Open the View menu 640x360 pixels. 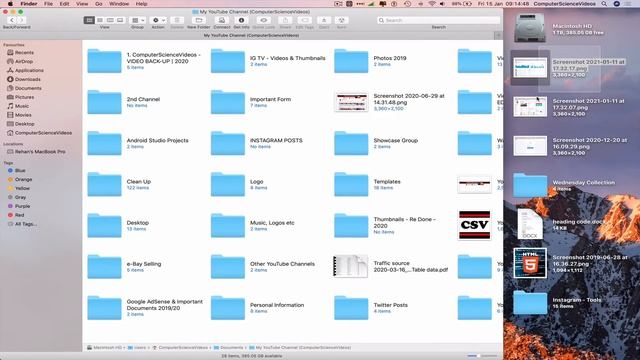[x=82, y=4]
